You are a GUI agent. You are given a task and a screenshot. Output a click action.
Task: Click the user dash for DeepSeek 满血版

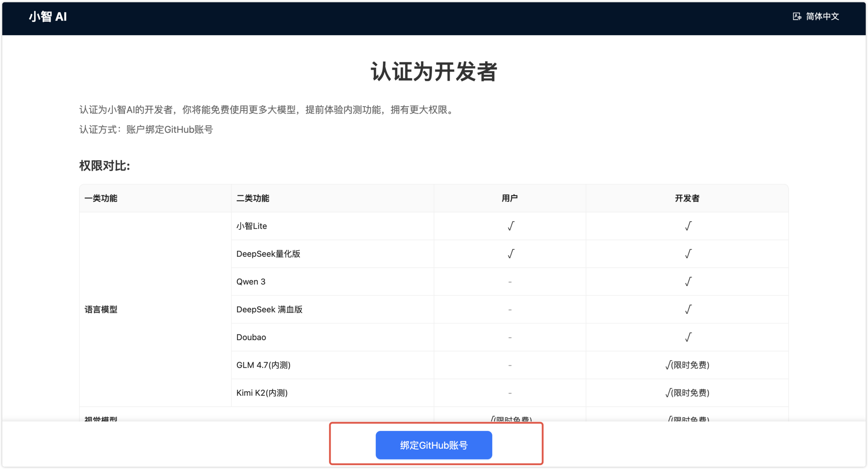(510, 309)
